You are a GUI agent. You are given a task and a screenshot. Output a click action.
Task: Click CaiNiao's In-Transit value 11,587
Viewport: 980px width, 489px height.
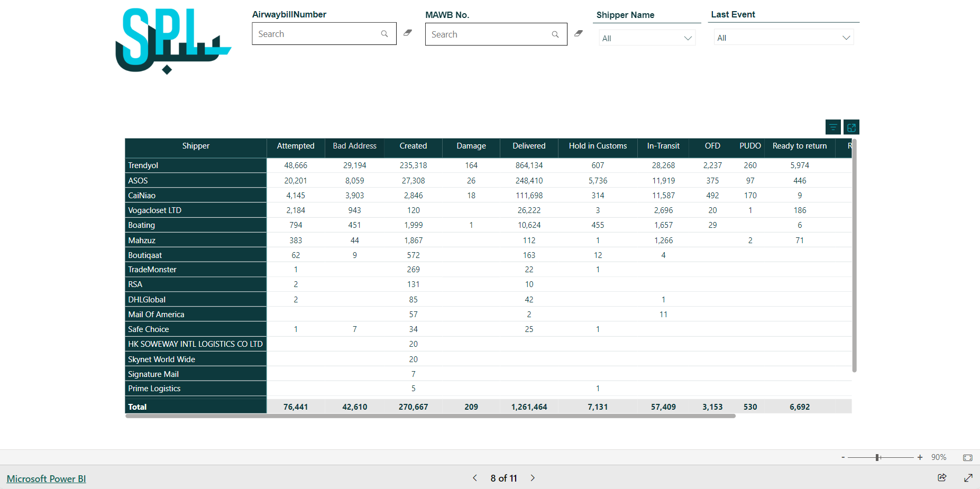663,195
